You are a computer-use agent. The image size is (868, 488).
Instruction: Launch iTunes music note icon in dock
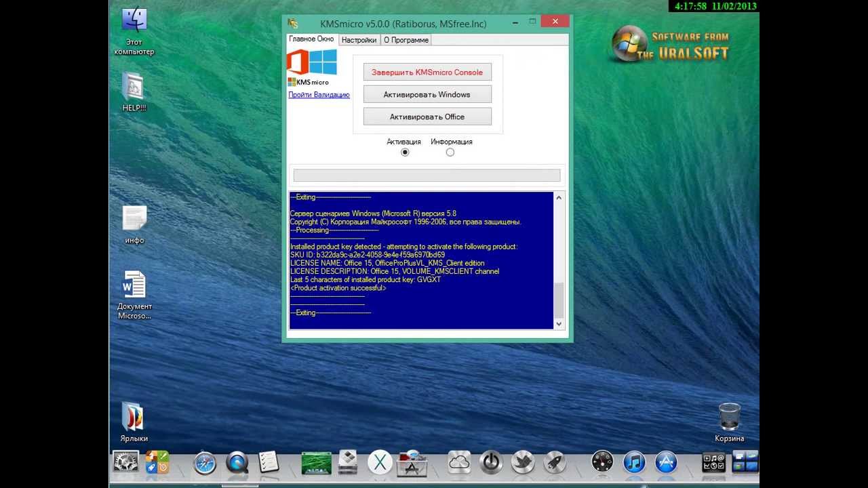(634, 462)
